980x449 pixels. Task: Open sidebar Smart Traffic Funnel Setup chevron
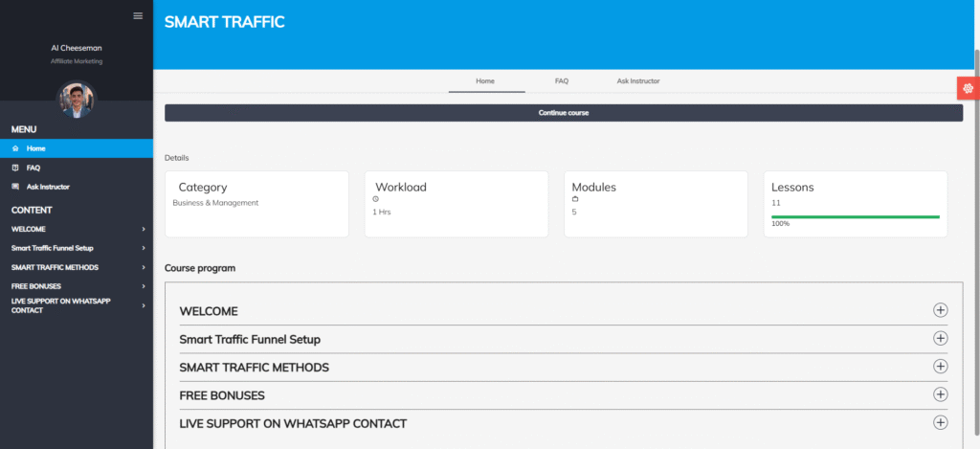144,248
